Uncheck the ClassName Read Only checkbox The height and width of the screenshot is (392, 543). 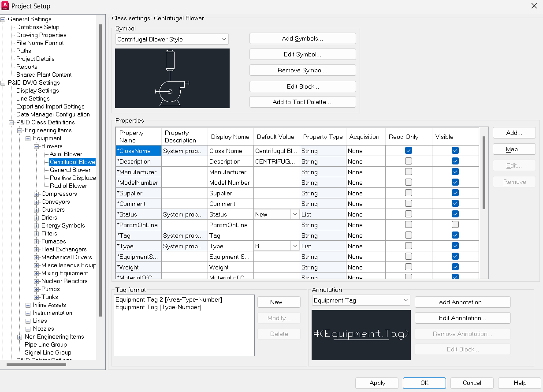click(409, 150)
